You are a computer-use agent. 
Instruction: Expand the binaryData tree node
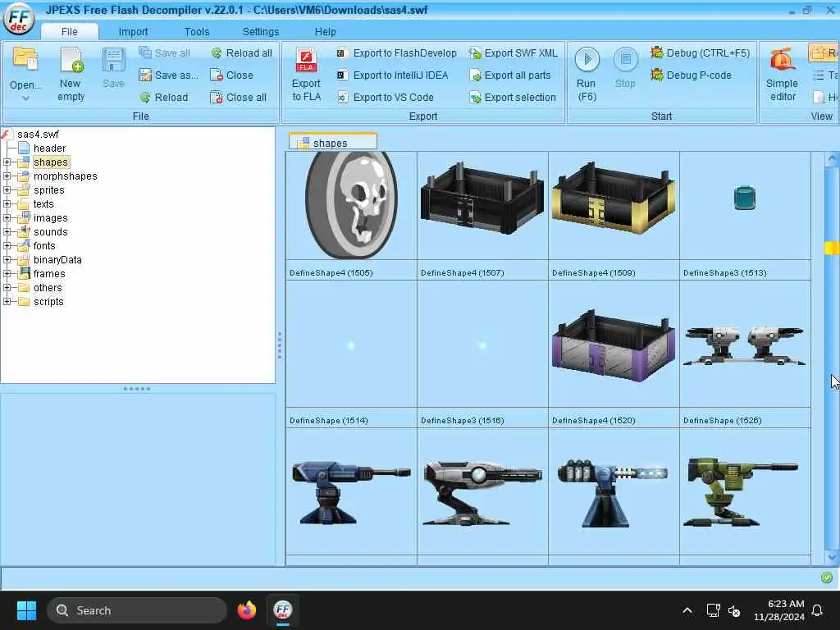click(x=7, y=259)
